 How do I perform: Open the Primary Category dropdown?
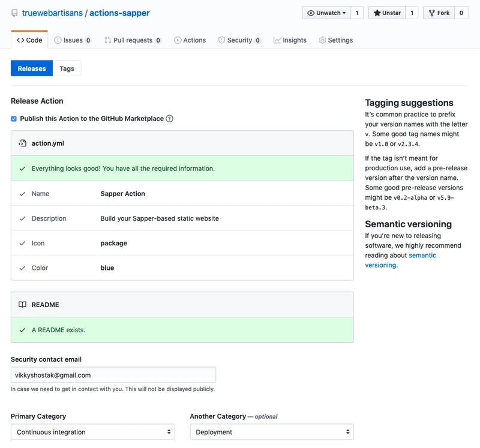coord(93,432)
